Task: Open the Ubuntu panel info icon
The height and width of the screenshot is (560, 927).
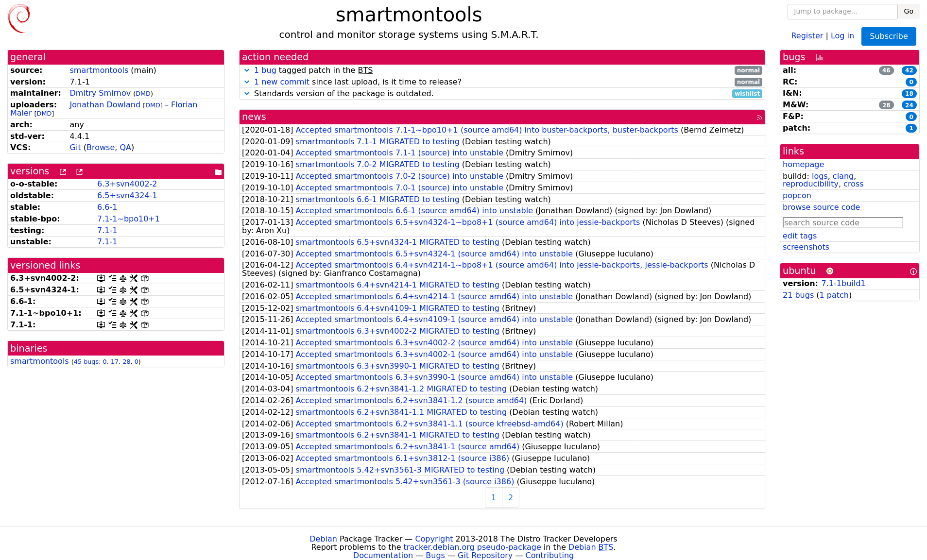Action: (913, 272)
